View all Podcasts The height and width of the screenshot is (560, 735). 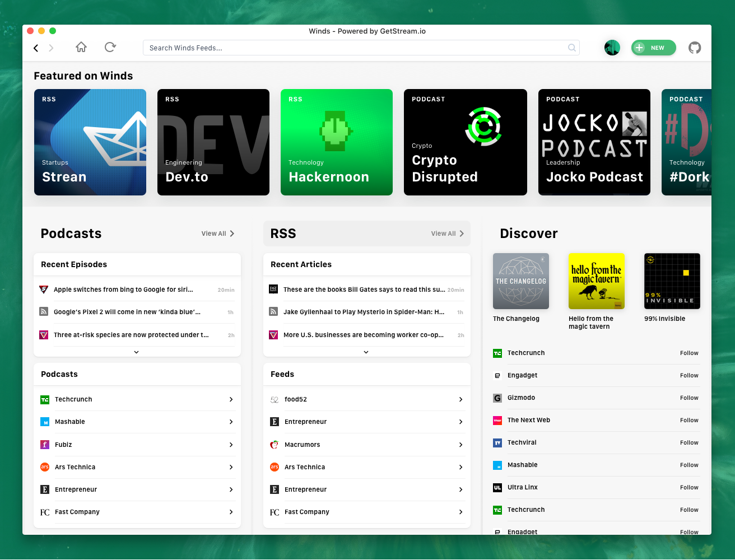[x=218, y=234]
